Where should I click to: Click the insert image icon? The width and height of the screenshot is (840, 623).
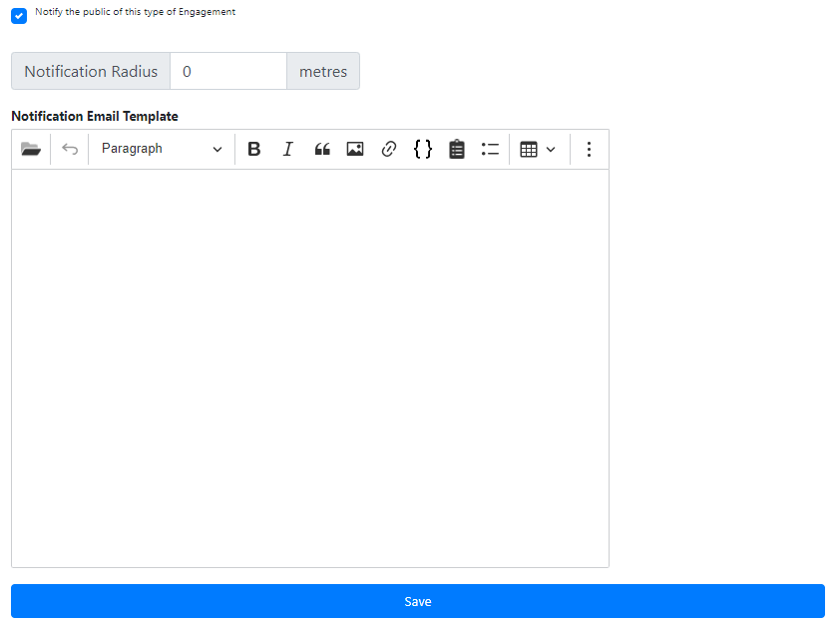(355, 149)
